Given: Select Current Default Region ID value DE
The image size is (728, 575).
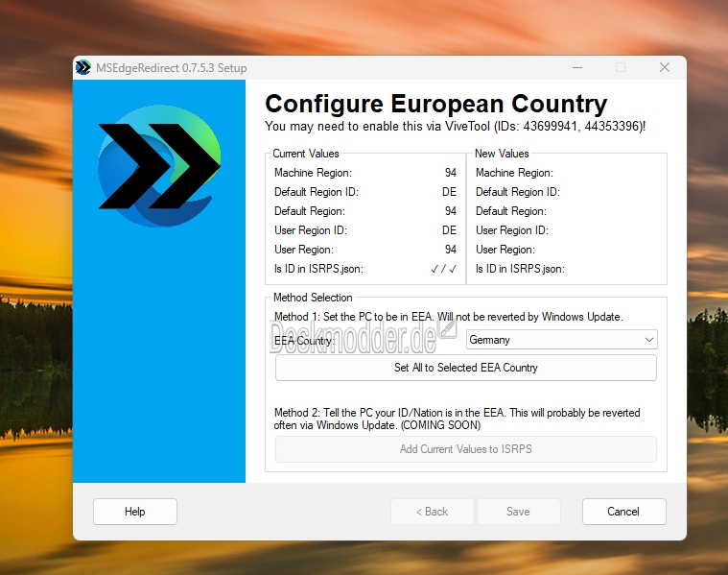Looking at the screenshot, I should (x=449, y=192).
